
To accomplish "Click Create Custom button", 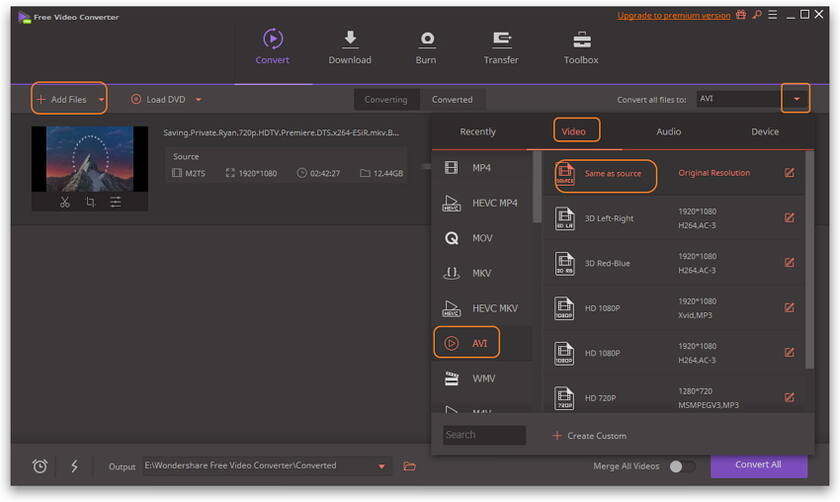I will coord(589,436).
